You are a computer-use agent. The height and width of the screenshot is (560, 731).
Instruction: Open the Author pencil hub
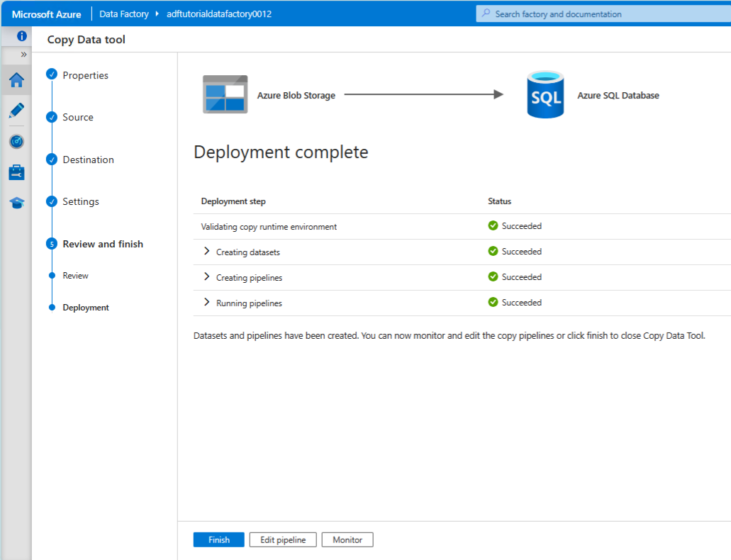(16, 111)
